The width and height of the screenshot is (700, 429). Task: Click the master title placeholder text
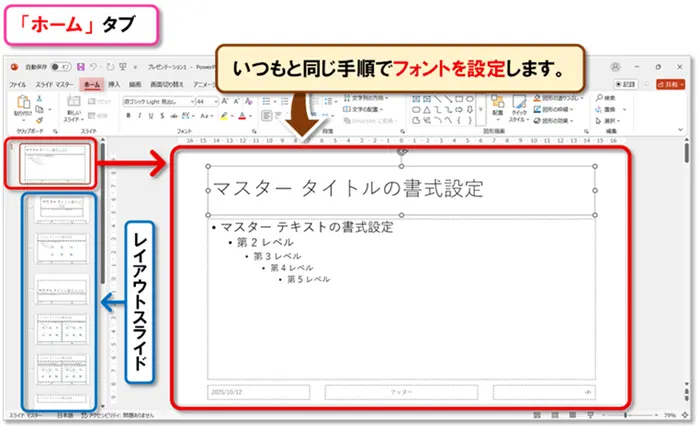pyautogui.click(x=349, y=188)
